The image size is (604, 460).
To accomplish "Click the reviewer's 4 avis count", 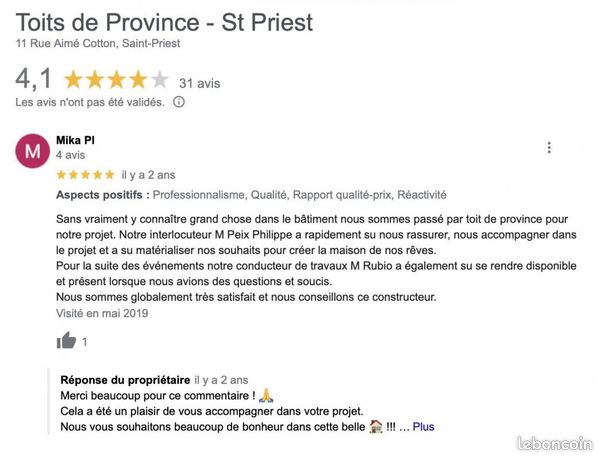I will [70, 155].
